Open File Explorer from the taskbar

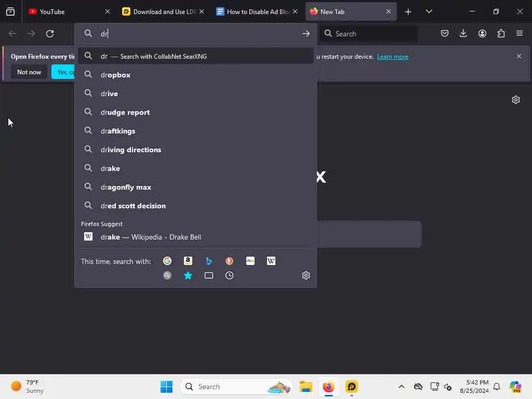coord(305,387)
